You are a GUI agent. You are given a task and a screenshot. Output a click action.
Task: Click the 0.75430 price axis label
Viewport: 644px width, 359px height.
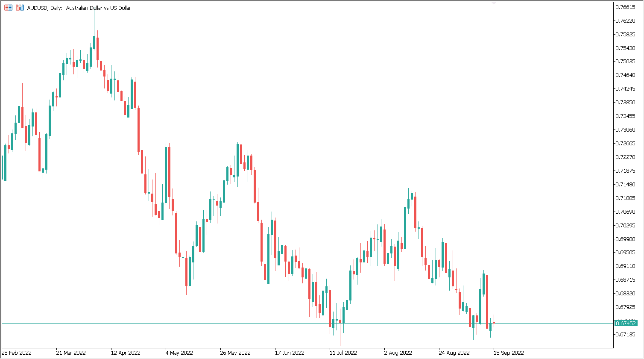626,48
